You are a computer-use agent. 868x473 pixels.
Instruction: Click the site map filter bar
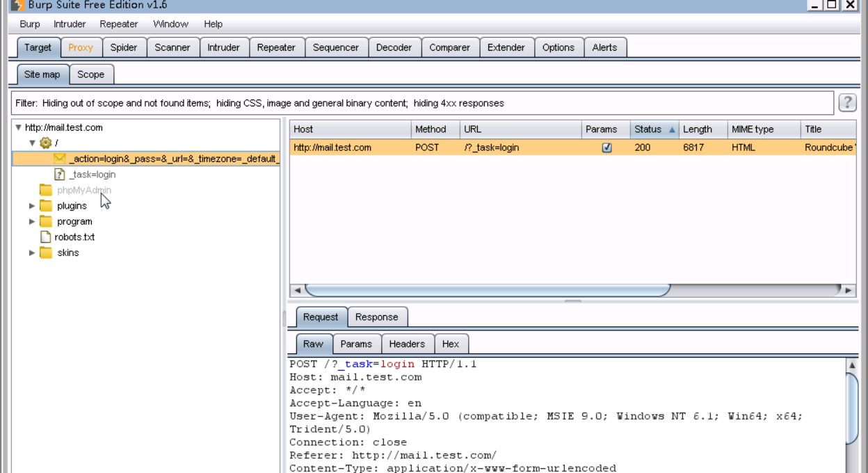pos(422,103)
